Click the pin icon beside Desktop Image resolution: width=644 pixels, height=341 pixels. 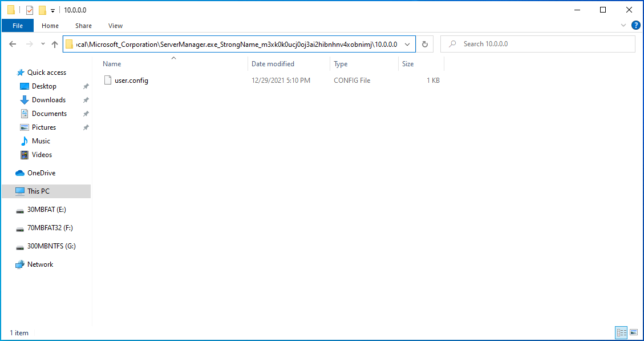pos(86,86)
